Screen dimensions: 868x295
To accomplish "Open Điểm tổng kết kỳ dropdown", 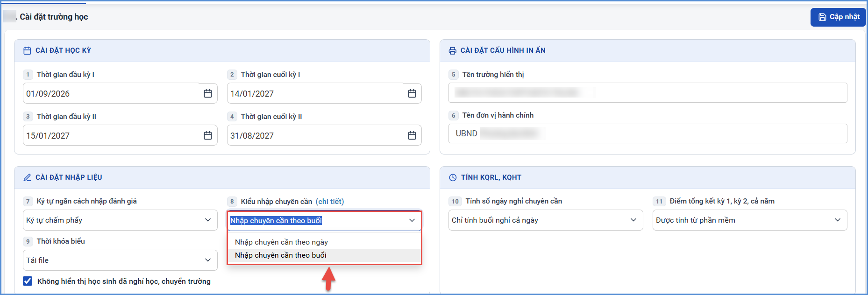I will click(x=750, y=220).
